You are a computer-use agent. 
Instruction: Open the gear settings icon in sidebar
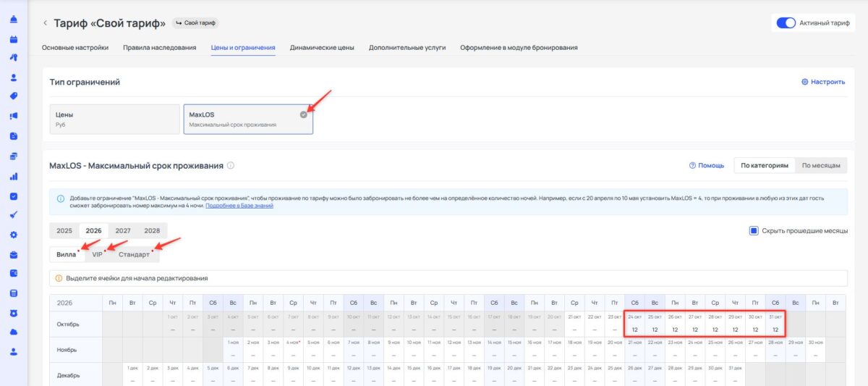(14, 235)
